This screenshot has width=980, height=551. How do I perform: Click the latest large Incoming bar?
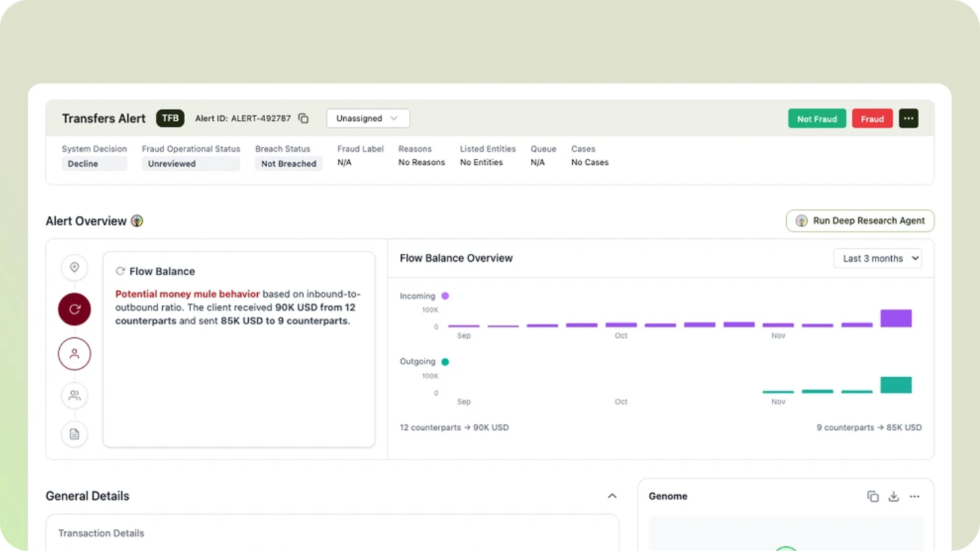tap(896, 318)
